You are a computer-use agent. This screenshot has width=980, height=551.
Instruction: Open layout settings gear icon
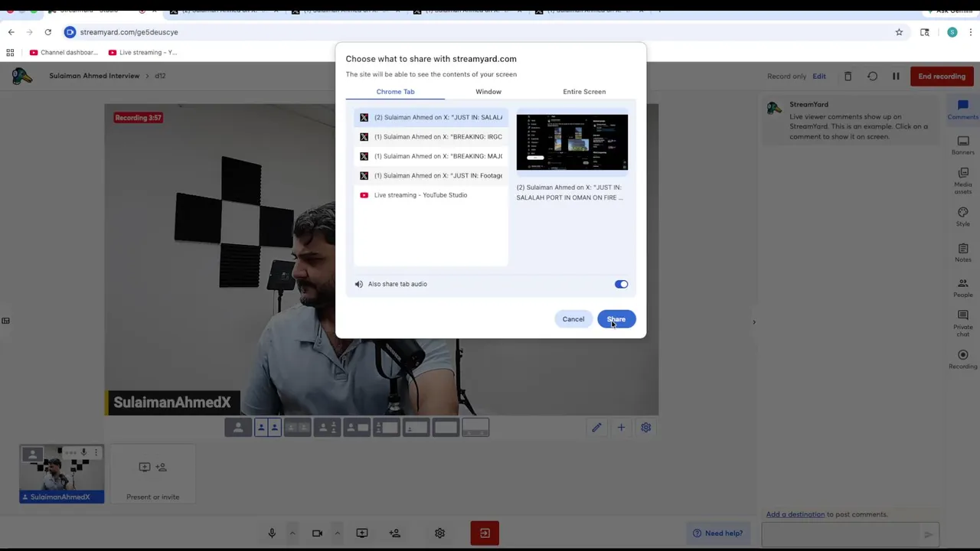[x=645, y=428]
